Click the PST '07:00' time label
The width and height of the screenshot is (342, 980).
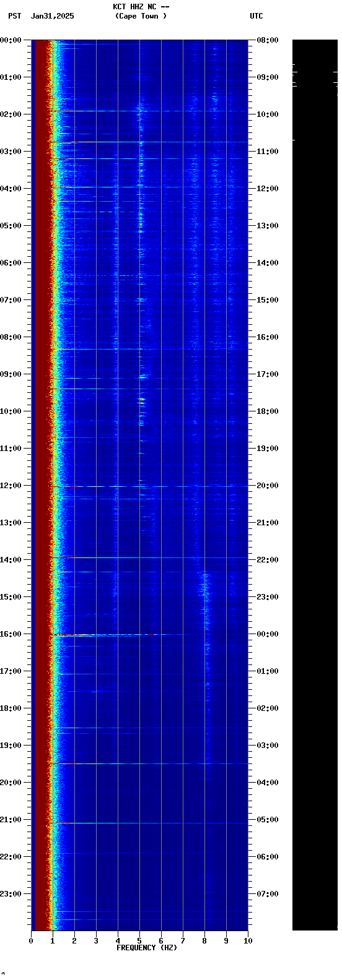point(11,300)
